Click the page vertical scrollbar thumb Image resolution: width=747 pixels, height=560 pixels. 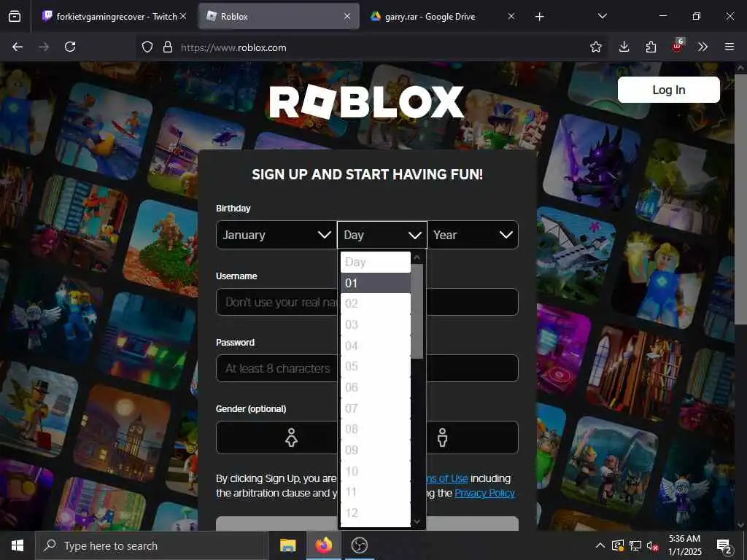740,199
